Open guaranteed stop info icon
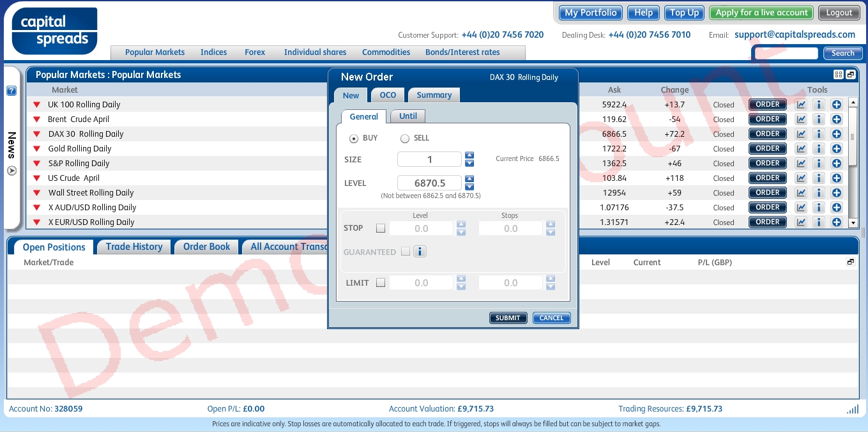The width and height of the screenshot is (868, 432). pos(420,252)
